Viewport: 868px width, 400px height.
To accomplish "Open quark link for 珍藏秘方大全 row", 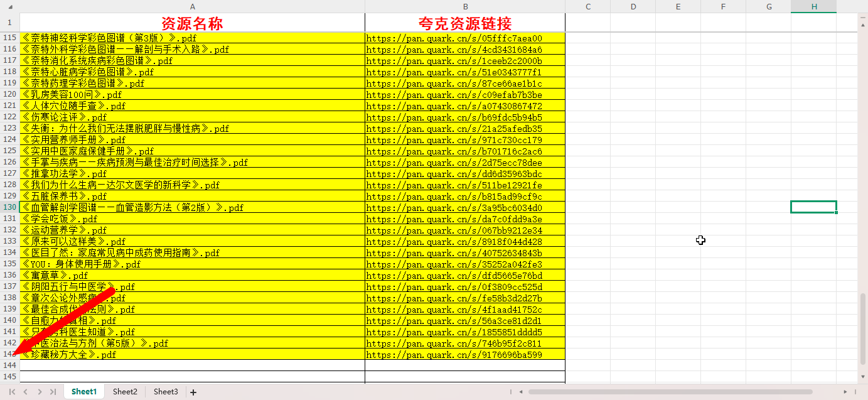I will [454, 355].
